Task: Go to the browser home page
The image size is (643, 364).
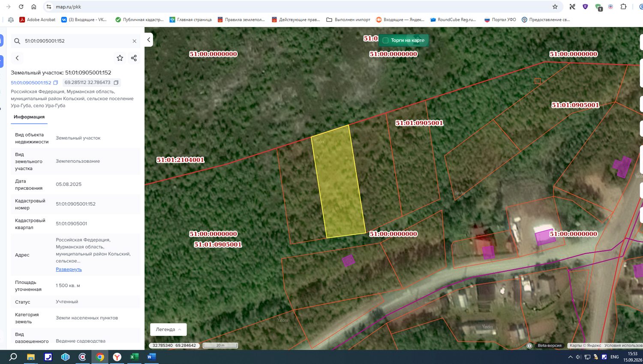Action: (x=34, y=7)
